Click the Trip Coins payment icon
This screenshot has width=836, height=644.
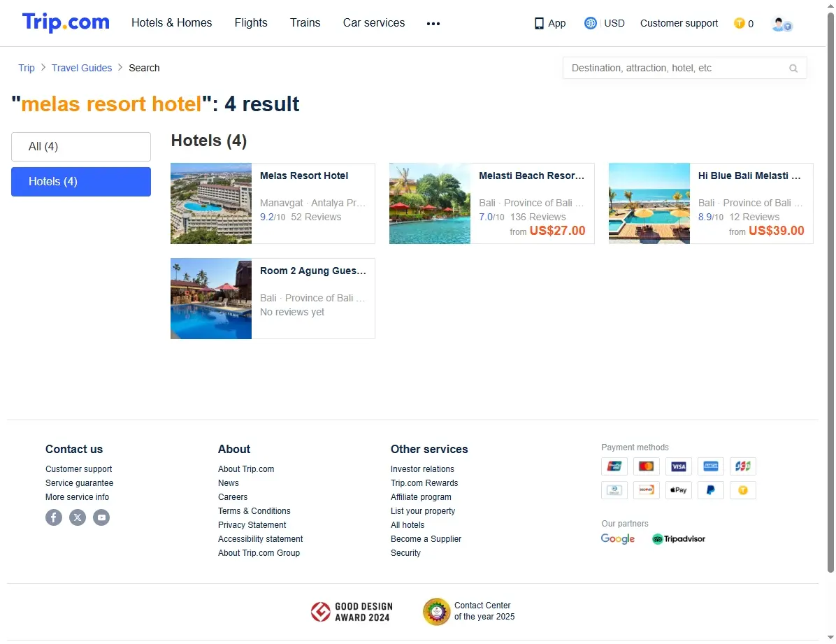pos(743,489)
